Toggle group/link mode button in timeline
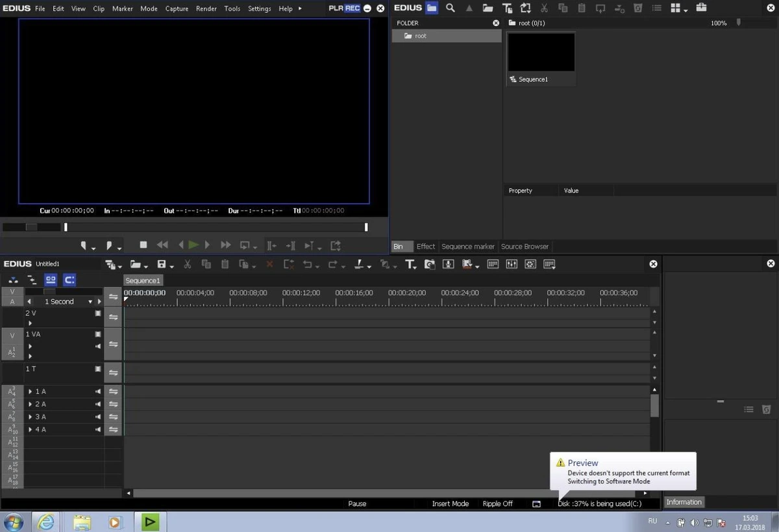Viewport: 779px width, 532px height. [51, 280]
